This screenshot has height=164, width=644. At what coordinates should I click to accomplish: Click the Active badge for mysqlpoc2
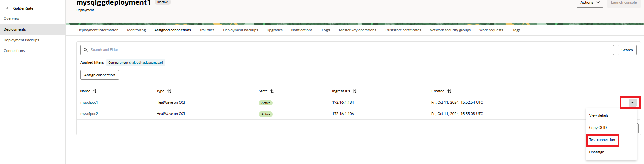click(x=266, y=114)
